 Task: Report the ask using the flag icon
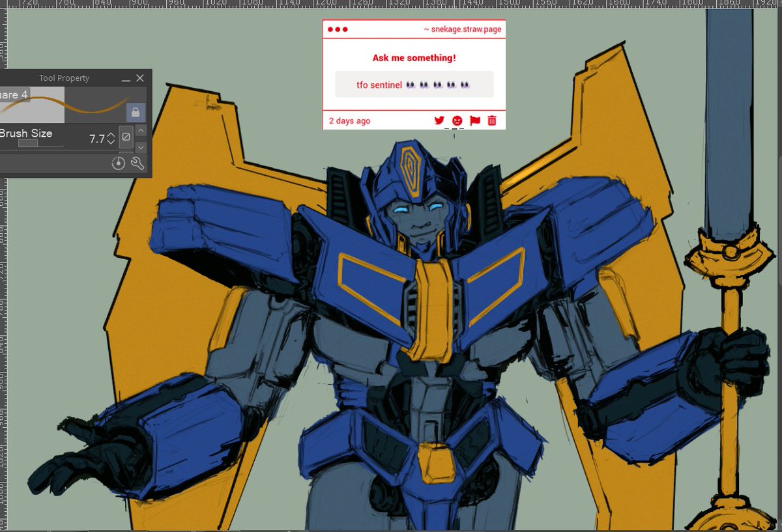pos(475,120)
